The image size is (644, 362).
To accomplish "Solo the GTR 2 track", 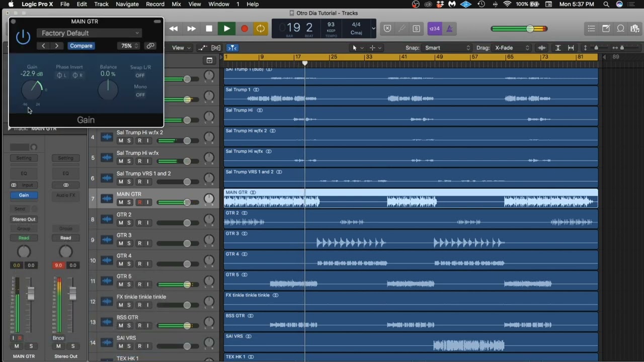I will 129,223.
